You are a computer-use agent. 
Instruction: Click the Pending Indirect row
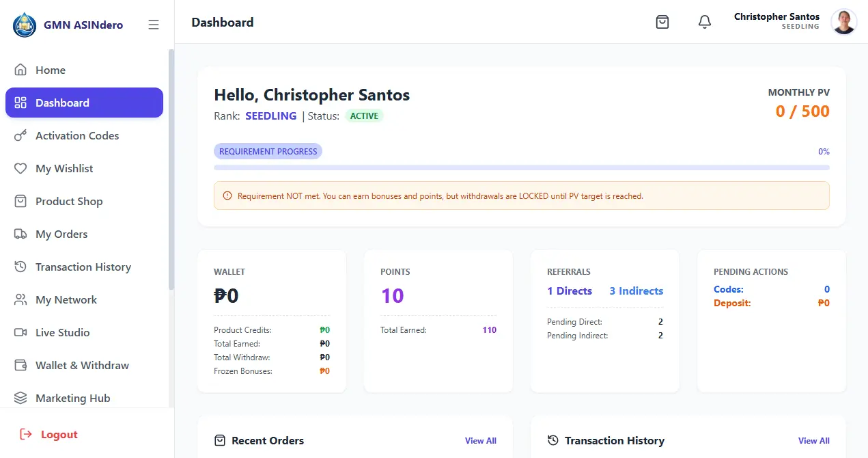[x=605, y=336]
